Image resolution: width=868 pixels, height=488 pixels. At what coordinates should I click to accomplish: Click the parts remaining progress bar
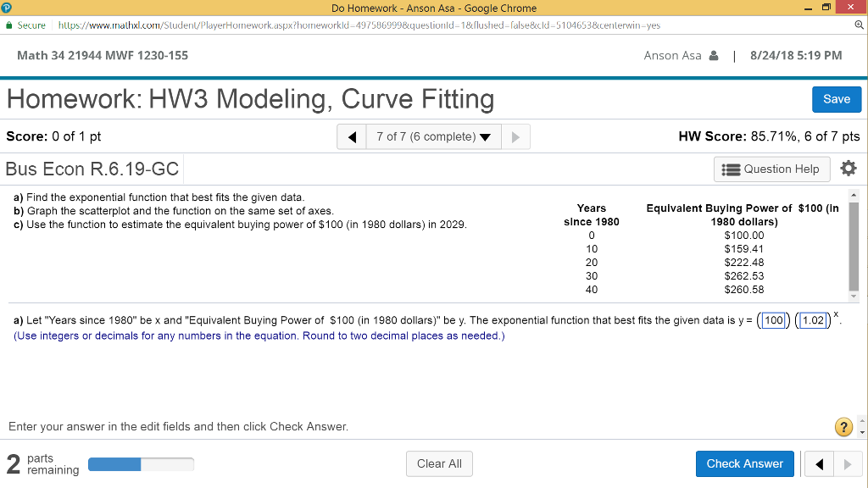pos(140,463)
